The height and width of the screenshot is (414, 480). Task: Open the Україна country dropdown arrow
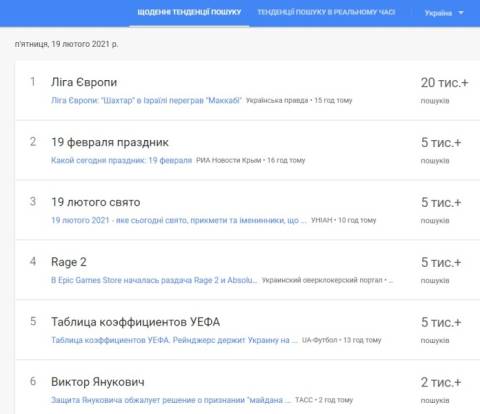point(461,13)
